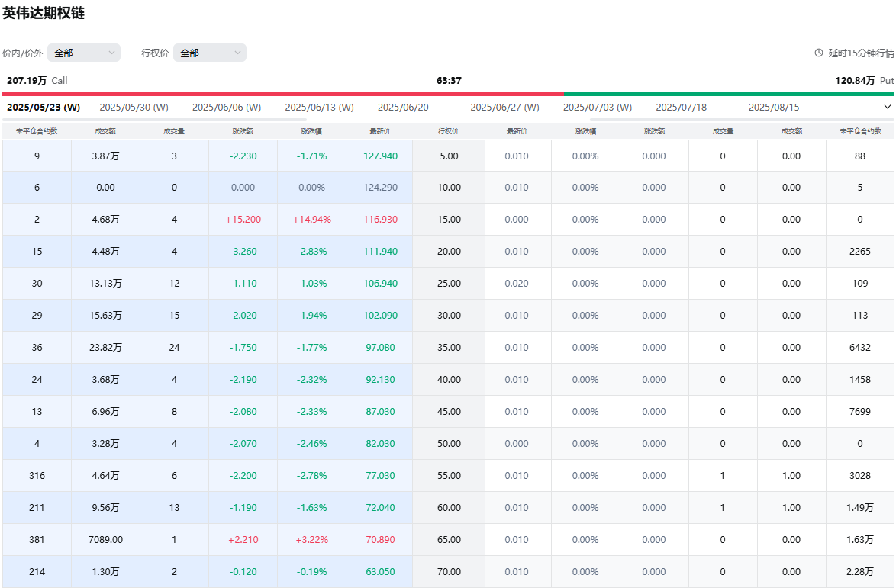Click put open interest 2265

(x=860, y=251)
